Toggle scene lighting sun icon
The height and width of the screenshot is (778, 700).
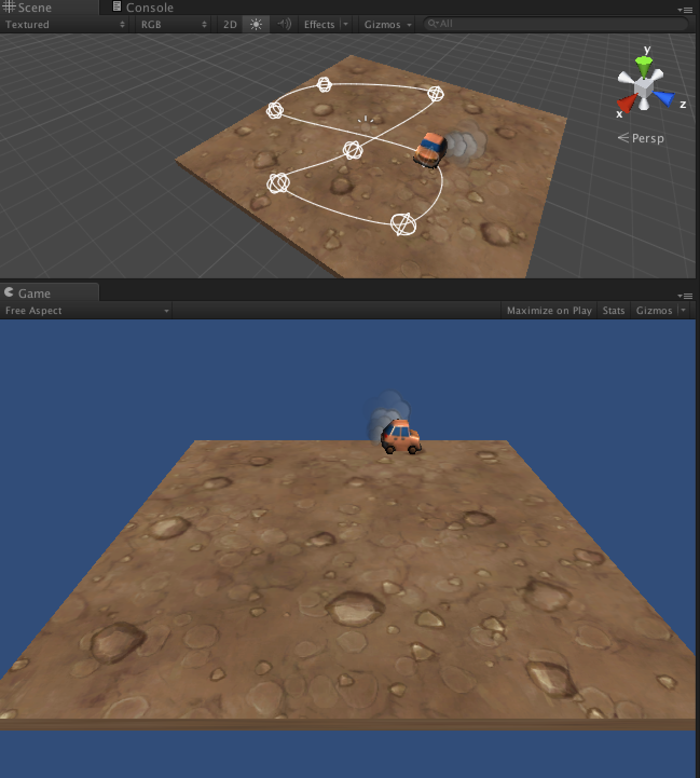[x=256, y=24]
